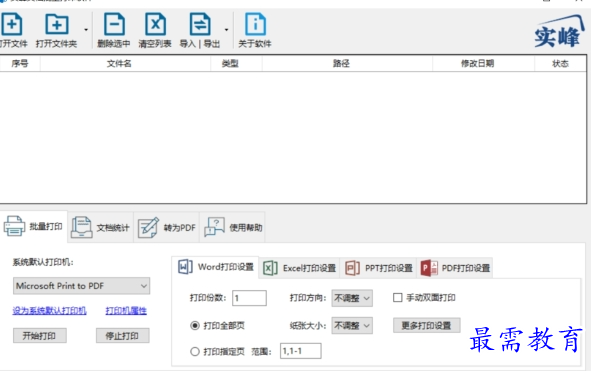Enable the Manual Duplex Printing (手动双面打印) checkbox
The width and height of the screenshot is (591, 371).
point(398,297)
